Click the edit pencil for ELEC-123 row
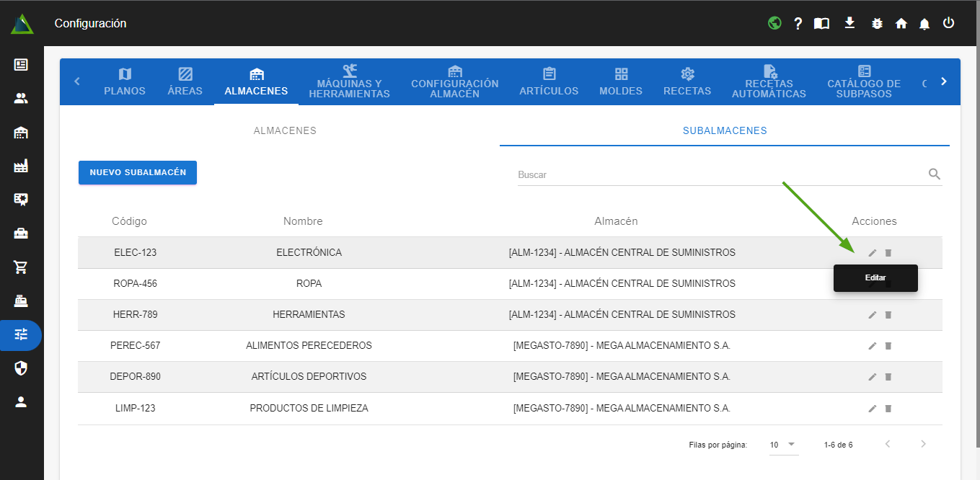Image resolution: width=980 pixels, height=480 pixels. coord(873,253)
